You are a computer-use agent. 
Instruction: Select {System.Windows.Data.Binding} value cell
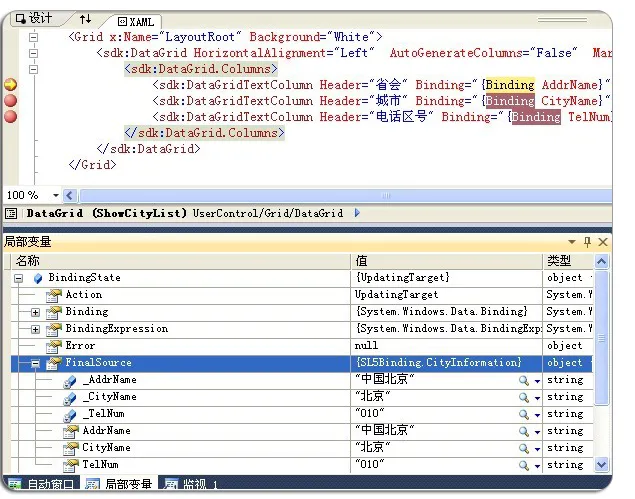coord(446,312)
